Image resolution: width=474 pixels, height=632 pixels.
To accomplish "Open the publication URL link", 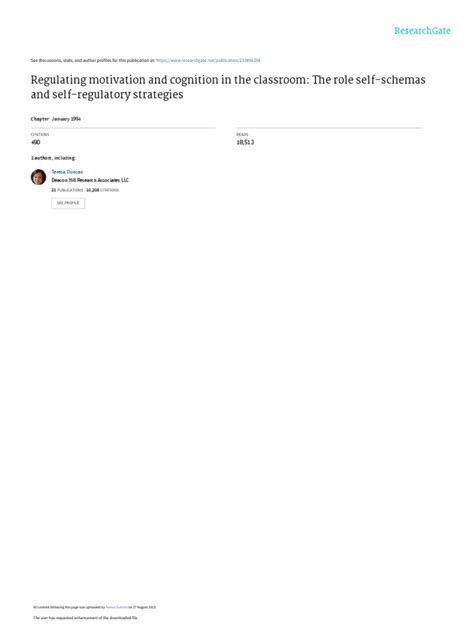I will pos(208,60).
